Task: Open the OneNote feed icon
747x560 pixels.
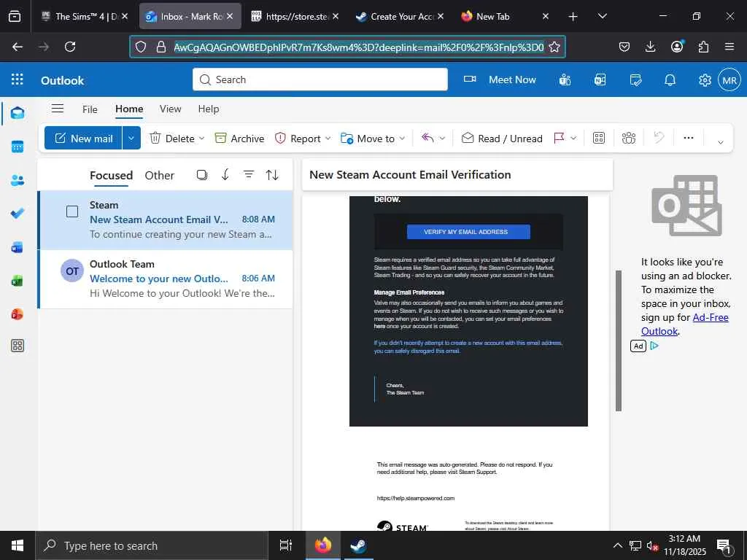Action: (600, 80)
